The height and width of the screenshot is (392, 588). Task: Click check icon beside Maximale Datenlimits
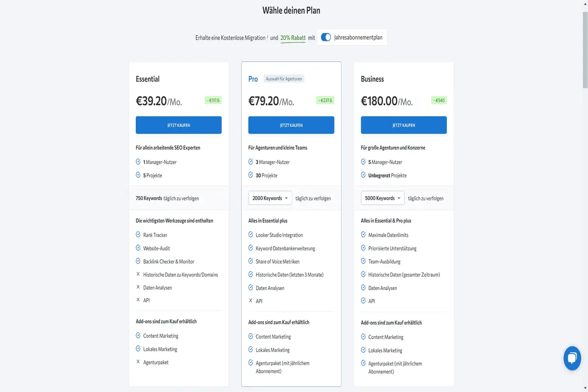(364, 235)
